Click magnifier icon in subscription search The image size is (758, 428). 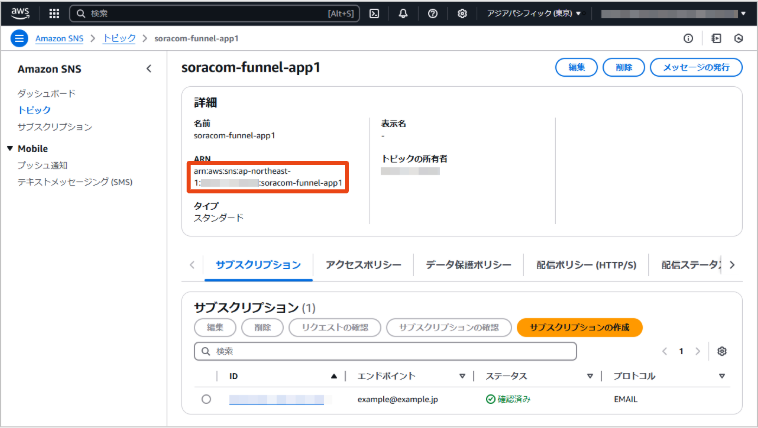(205, 351)
